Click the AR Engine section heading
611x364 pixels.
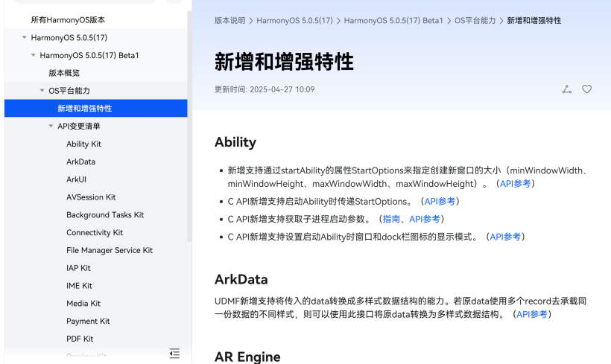pos(247,357)
